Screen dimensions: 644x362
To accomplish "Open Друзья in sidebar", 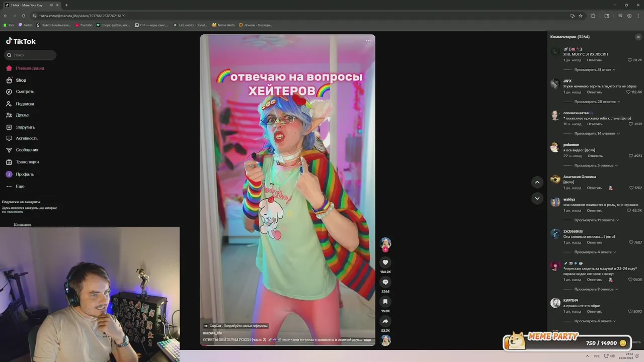I will coord(18,115).
